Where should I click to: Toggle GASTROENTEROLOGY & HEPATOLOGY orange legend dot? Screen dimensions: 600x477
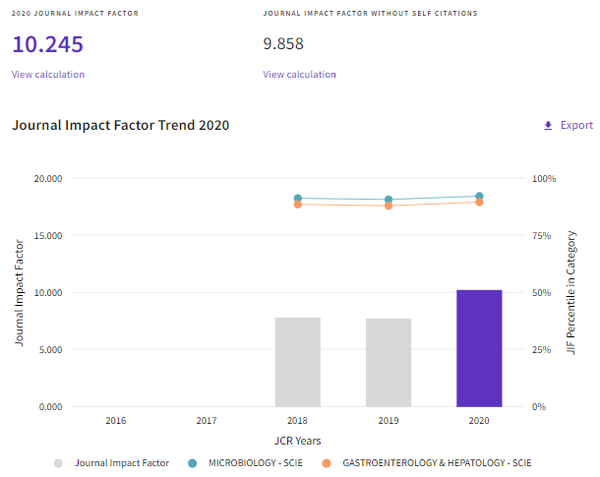(x=326, y=463)
